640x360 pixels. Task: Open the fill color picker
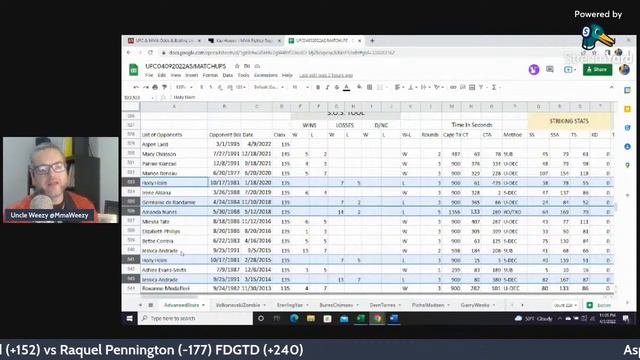pos(359,87)
